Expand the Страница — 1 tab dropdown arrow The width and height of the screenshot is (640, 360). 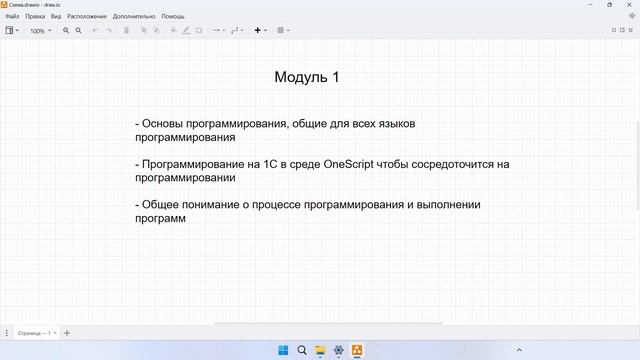coord(55,333)
